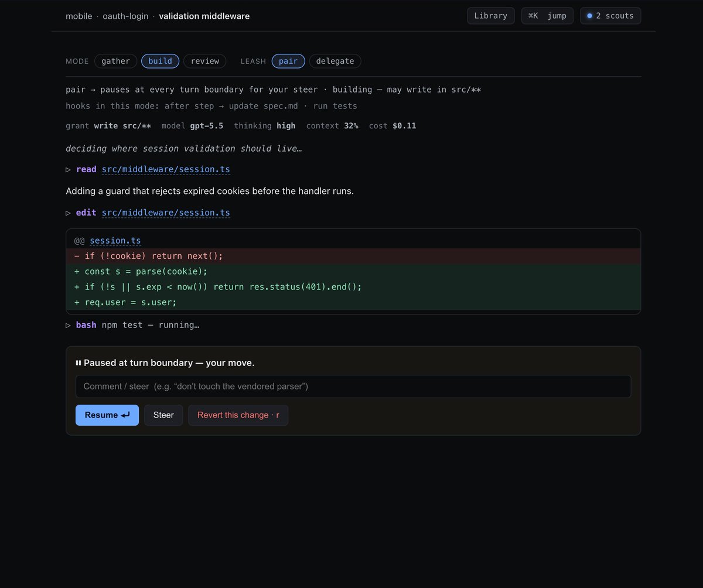
Task: Click the validation middleware breadcrumb
Action: point(204,16)
